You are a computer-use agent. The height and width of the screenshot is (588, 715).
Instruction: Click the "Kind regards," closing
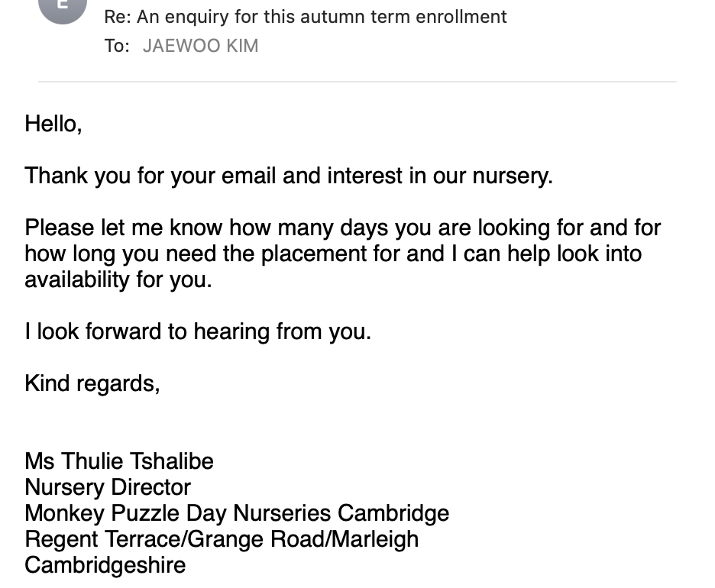(92, 384)
